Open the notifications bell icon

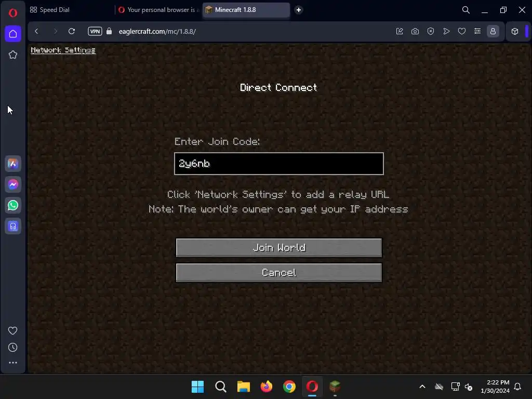point(517,387)
